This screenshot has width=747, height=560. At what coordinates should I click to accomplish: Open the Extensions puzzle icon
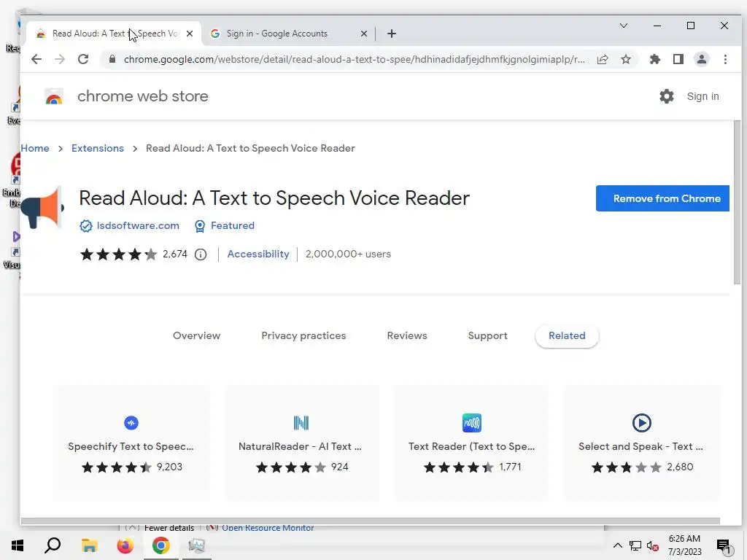(655, 59)
